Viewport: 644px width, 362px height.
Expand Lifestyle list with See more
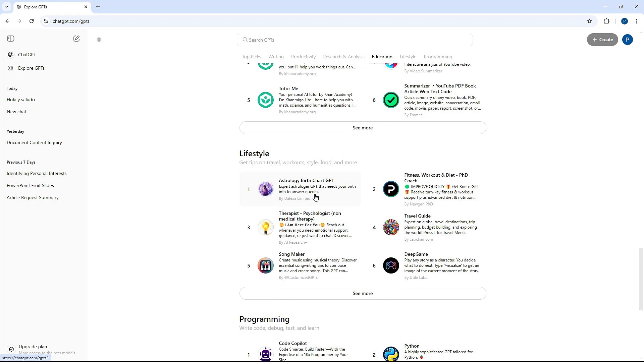click(x=363, y=293)
